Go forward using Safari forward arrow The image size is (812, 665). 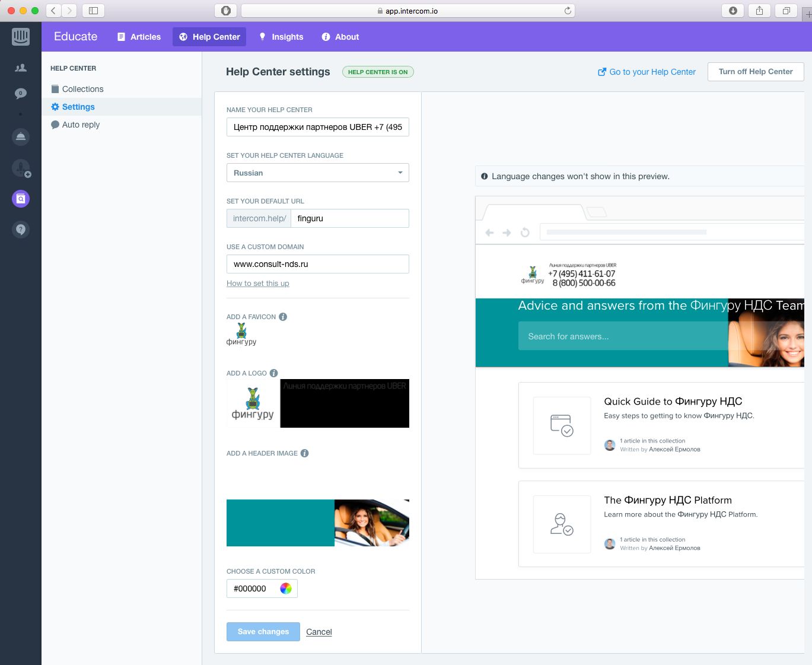(x=69, y=11)
